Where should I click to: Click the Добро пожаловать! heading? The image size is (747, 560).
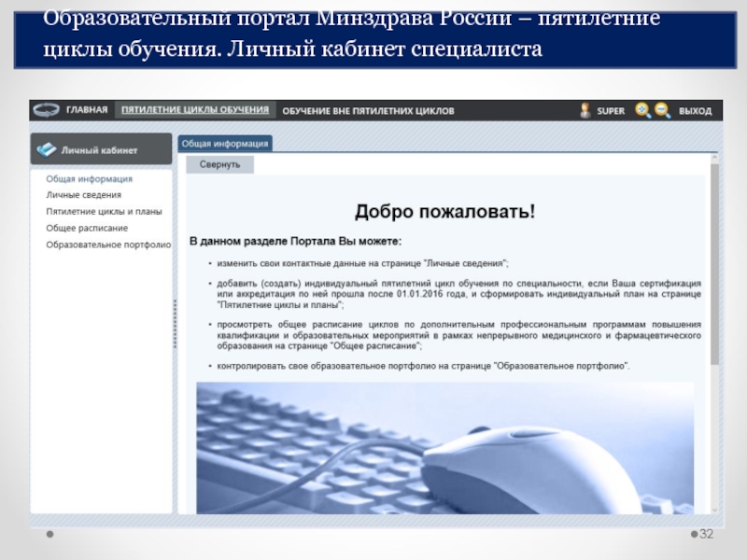pyautogui.click(x=445, y=212)
